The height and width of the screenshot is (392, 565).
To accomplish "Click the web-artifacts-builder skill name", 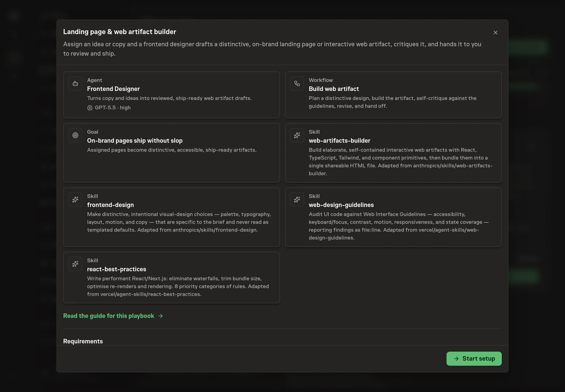I will pyautogui.click(x=339, y=141).
